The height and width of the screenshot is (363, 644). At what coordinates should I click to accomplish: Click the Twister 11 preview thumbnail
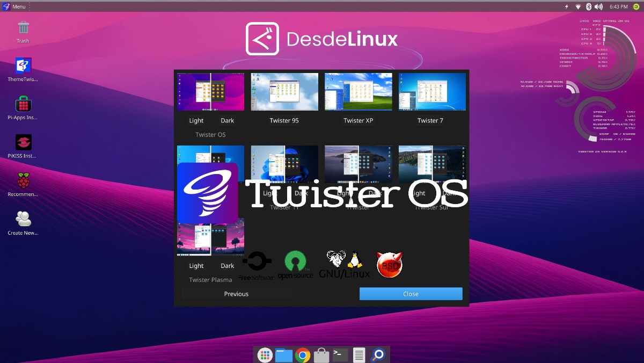284,164
